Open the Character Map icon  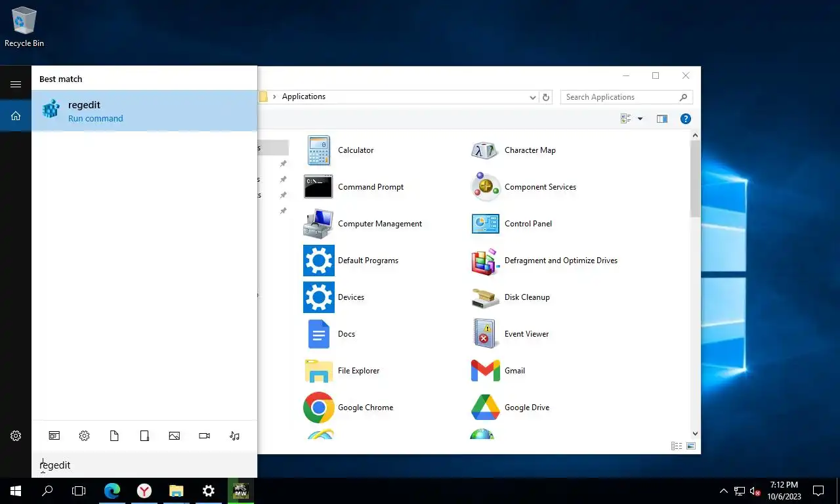(486, 150)
